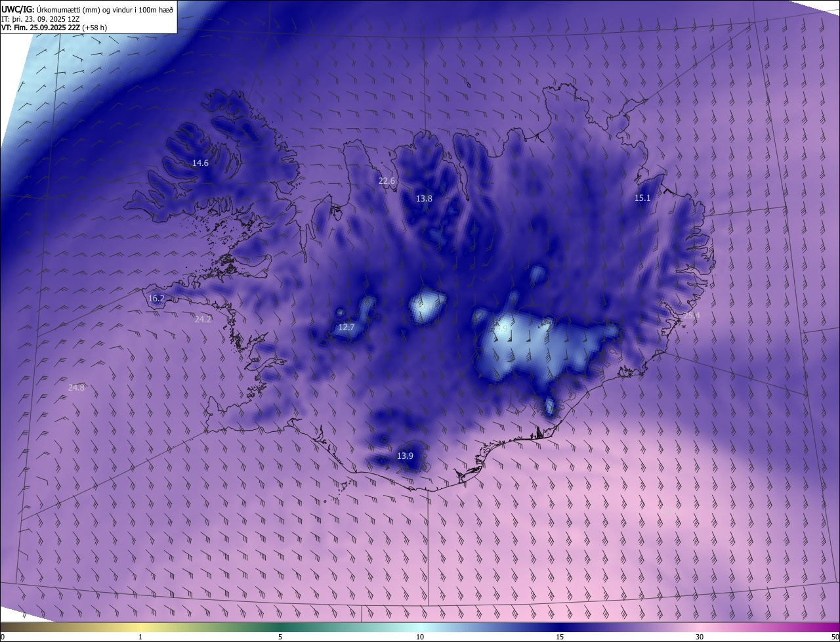The height and width of the screenshot is (642, 840).
Task: Click the colorbar tick label 15
Action: point(560,637)
